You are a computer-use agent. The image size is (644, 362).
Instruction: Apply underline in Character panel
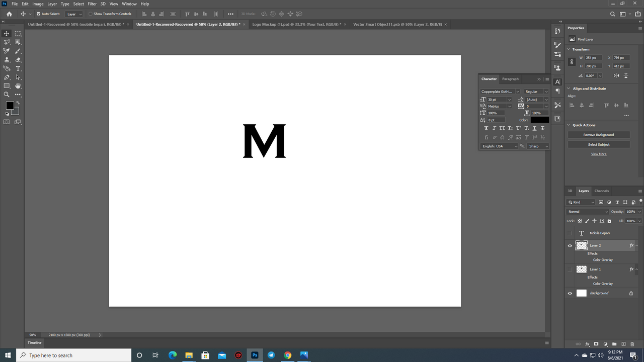(534, 128)
